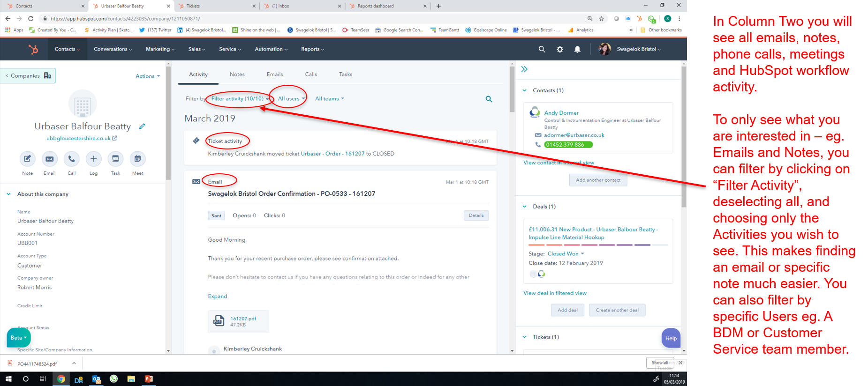The image size is (868, 386).
Task: Click the Task action icon
Action: point(115,159)
